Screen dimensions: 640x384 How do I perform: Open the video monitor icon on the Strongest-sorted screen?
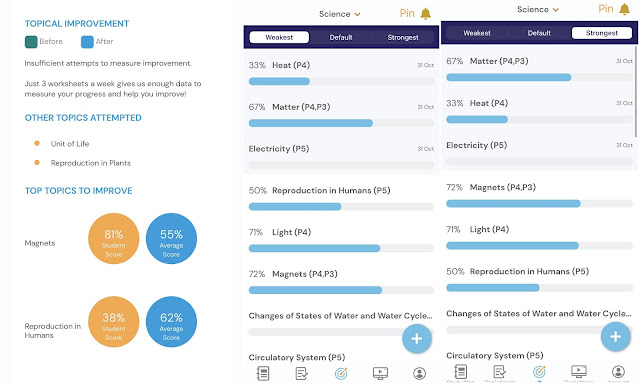(579, 371)
